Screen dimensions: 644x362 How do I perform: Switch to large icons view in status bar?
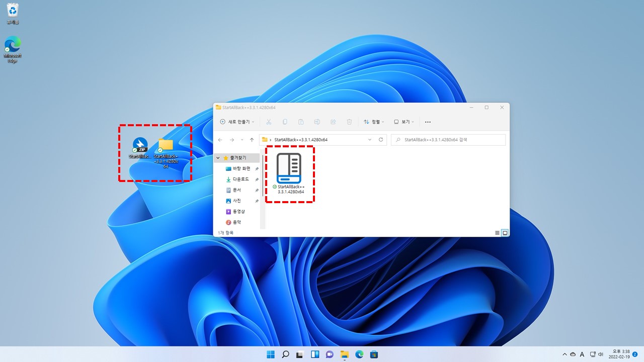point(505,233)
